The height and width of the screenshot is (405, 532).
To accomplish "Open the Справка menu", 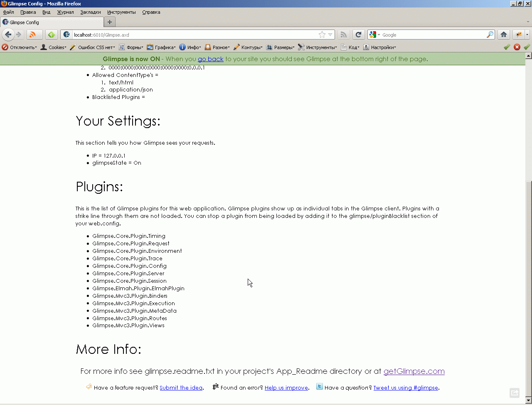I will [151, 12].
